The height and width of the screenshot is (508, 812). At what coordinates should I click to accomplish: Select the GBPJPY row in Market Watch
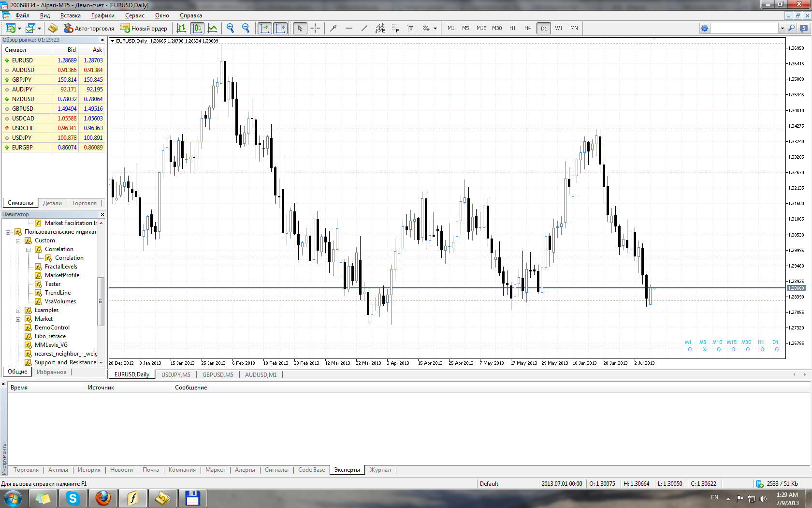point(54,79)
